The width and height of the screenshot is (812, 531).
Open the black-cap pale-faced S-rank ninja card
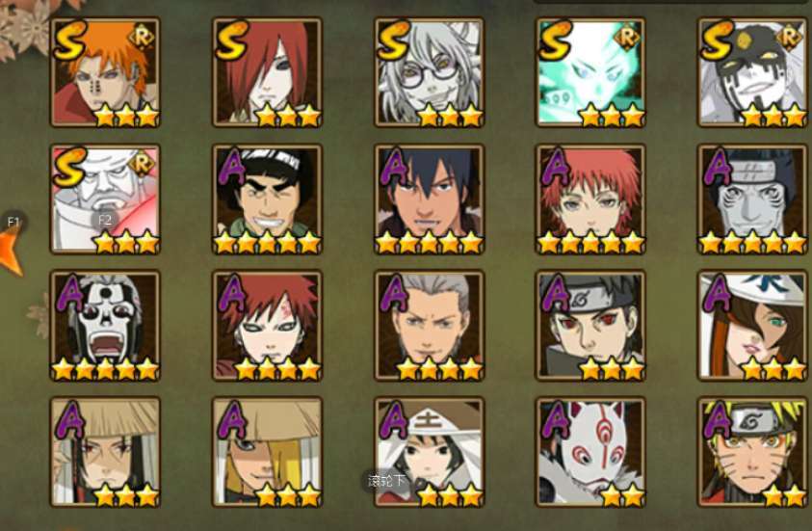click(x=752, y=72)
